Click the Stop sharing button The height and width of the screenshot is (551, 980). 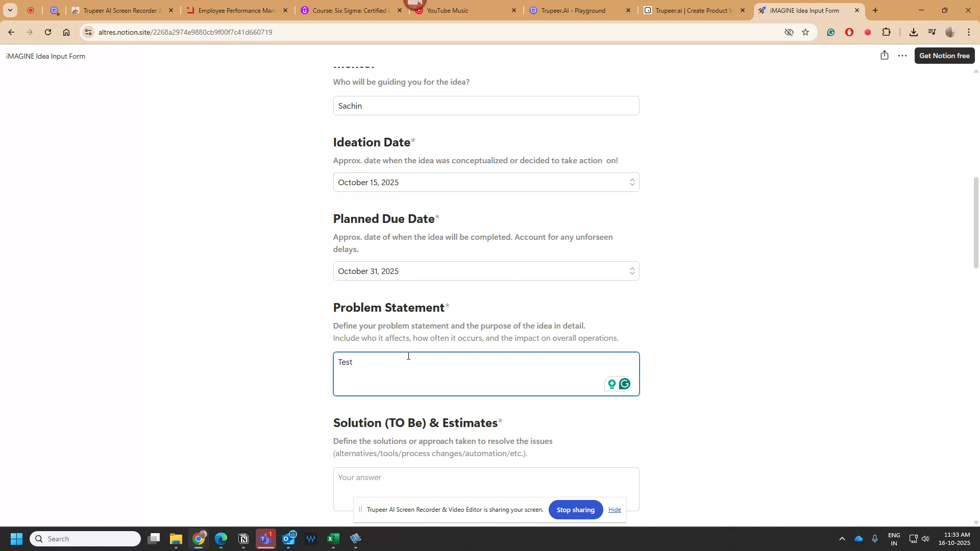click(575, 509)
